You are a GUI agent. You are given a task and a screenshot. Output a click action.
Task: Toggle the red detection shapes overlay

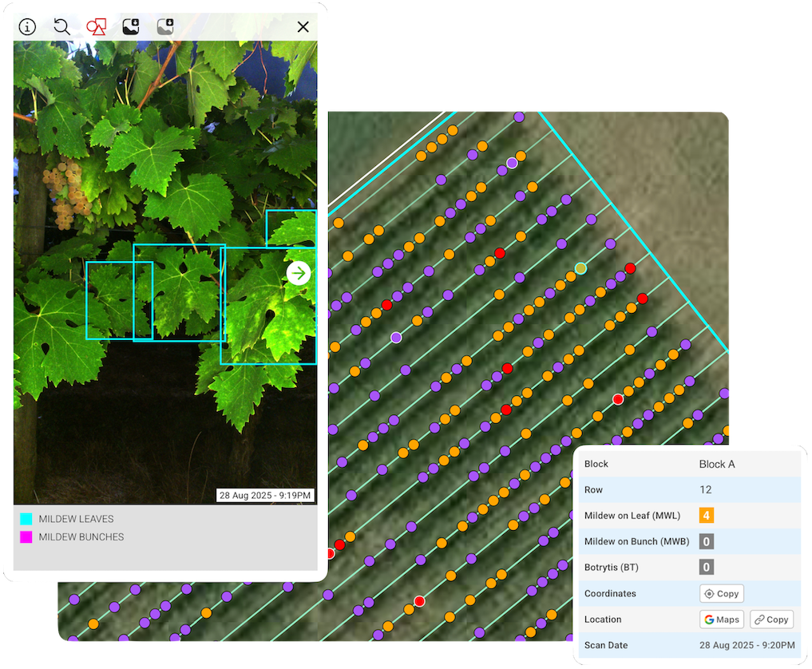[96, 26]
